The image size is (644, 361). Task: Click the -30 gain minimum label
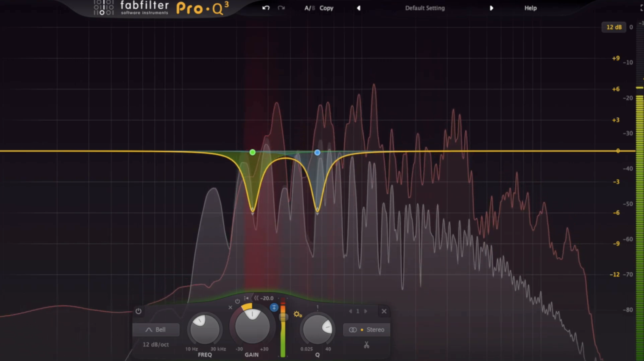tap(239, 349)
